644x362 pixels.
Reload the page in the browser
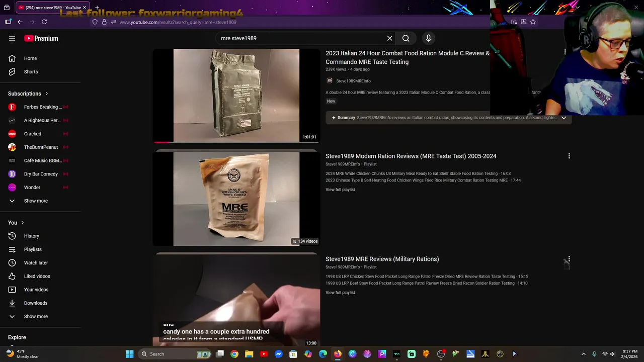(44, 22)
